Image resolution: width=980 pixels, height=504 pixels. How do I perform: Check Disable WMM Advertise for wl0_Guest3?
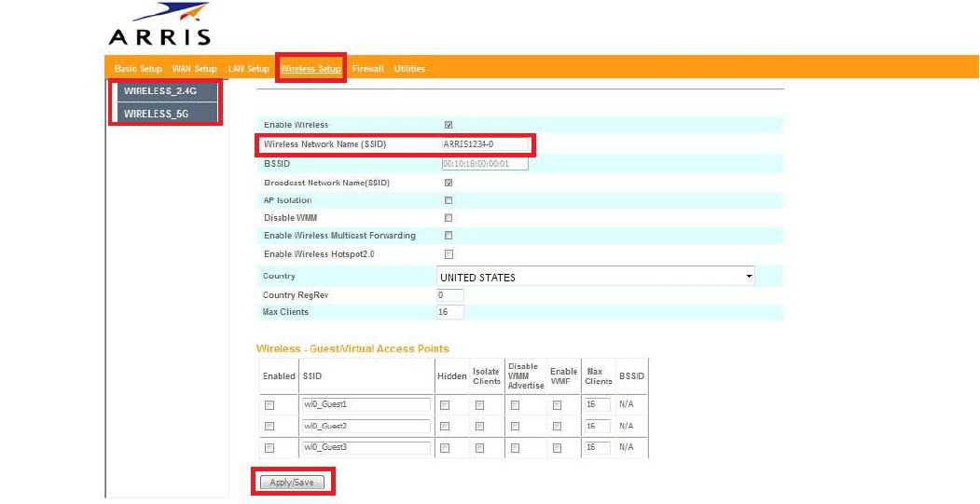click(x=515, y=448)
